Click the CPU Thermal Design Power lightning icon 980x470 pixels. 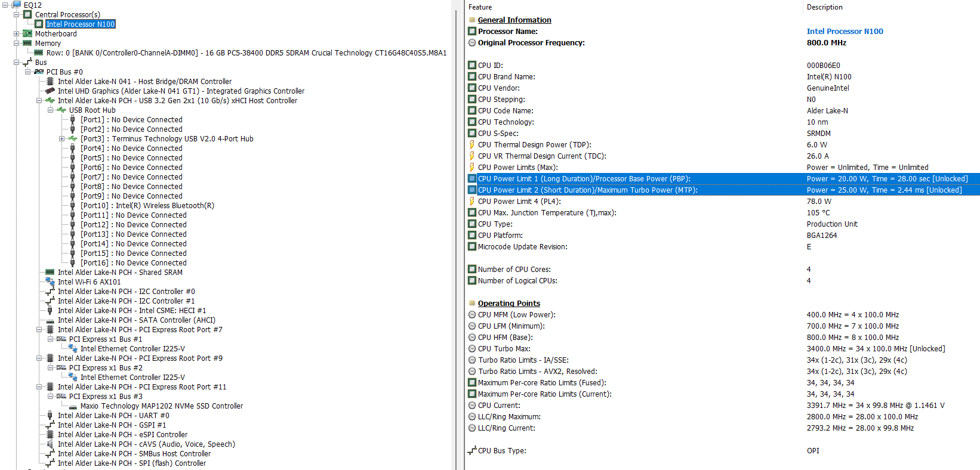pyautogui.click(x=471, y=144)
